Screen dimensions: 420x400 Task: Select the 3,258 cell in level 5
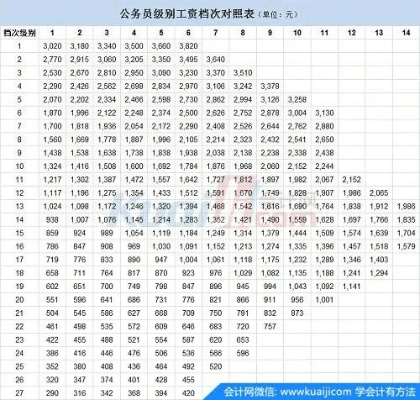click(x=297, y=99)
